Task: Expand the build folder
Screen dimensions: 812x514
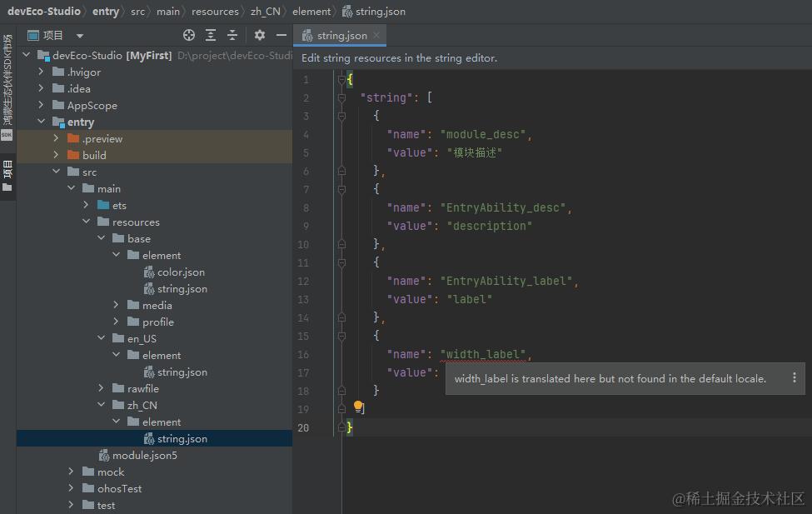Action: (x=57, y=154)
